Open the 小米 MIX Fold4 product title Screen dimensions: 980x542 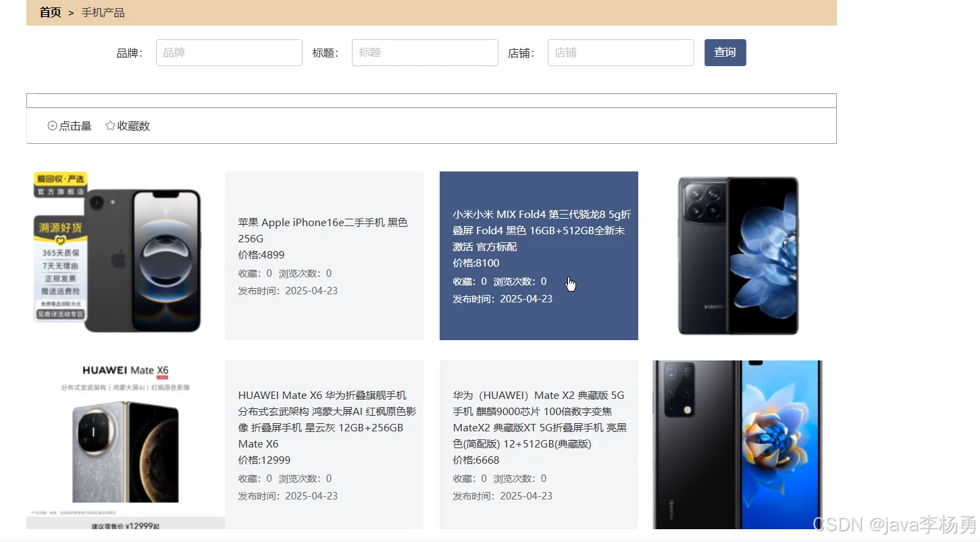tap(542, 230)
